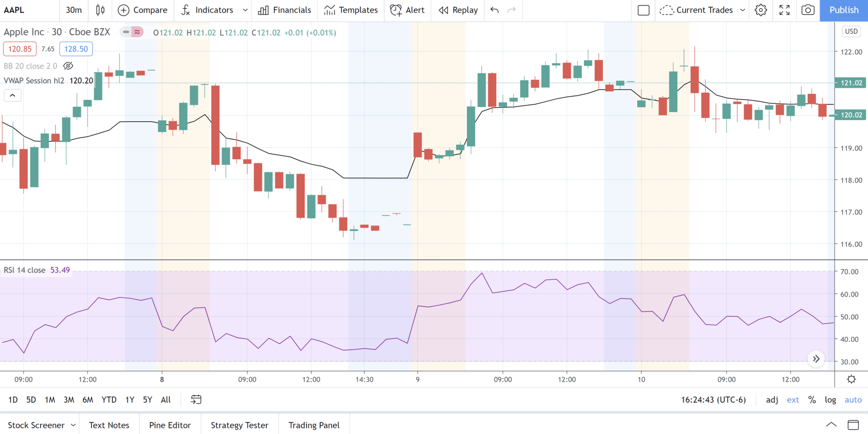
Task: Select the 1Y time range
Action: 130,400
